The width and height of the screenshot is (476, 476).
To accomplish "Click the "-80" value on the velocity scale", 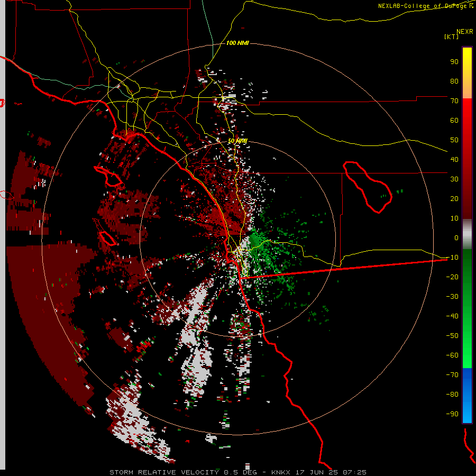I will pos(452,395).
